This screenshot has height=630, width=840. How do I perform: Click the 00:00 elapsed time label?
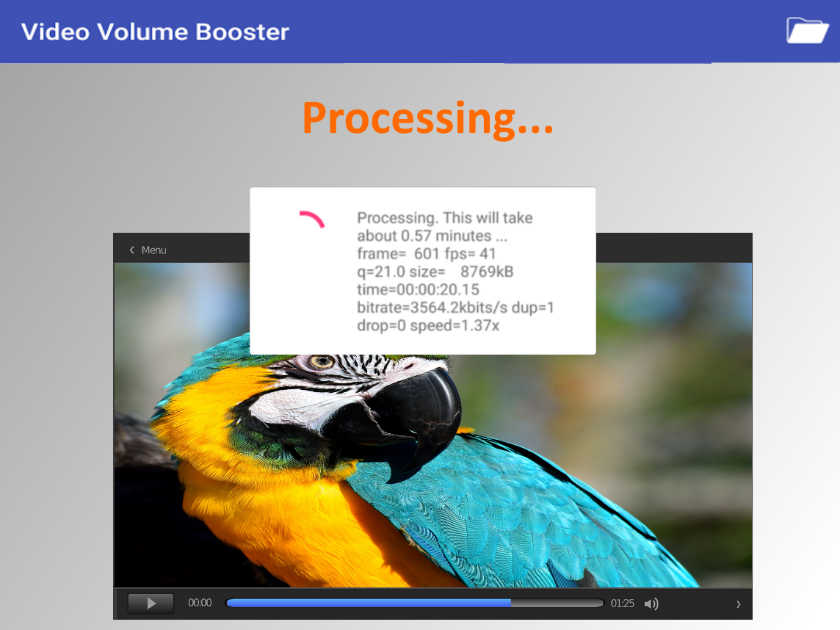tap(200, 603)
